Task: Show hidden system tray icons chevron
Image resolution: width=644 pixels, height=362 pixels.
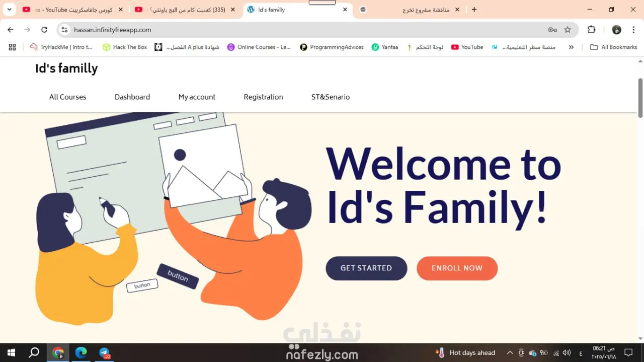Action: [x=510, y=352]
